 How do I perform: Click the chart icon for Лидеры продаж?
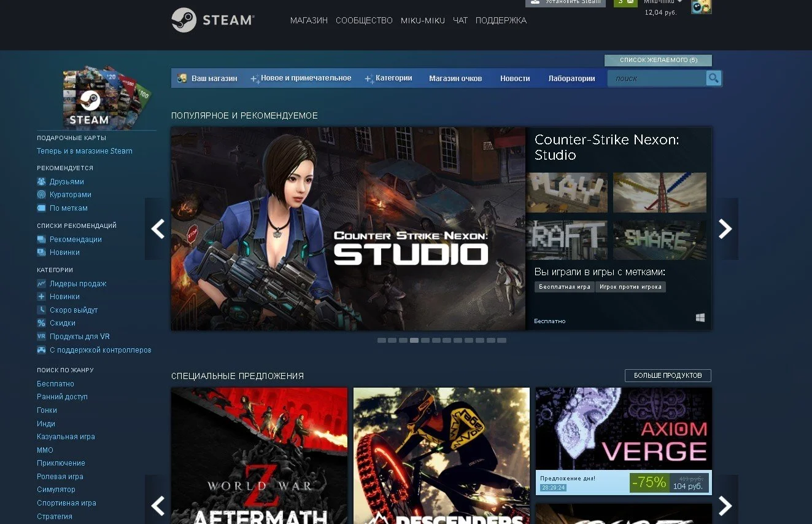(x=41, y=284)
